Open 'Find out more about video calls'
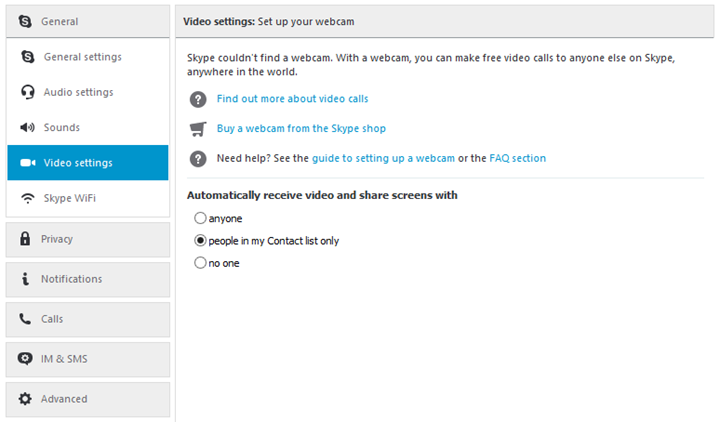Screen dimensions: 720x422 (x=292, y=99)
